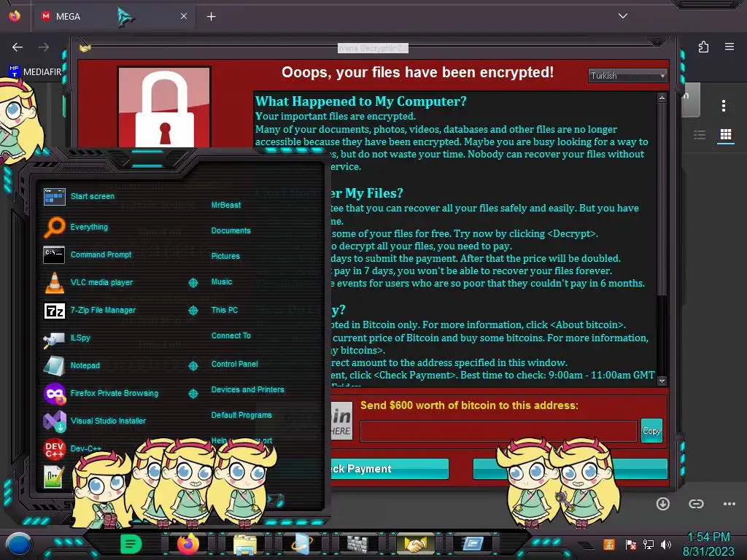Open Control Panel from the start menu
This screenshot has width=747, height=560.
click(234, 364)
